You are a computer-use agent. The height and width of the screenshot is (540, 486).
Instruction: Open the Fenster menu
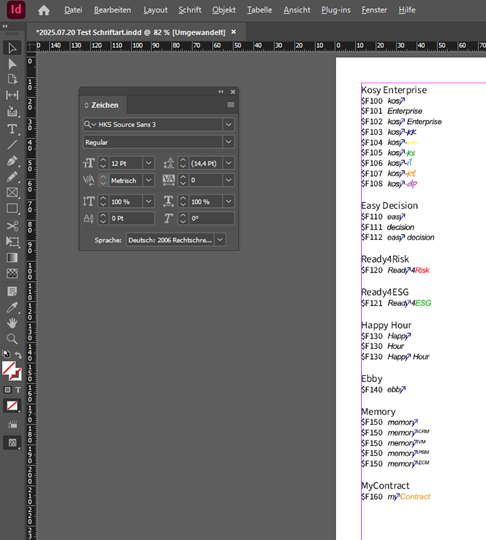click(x=374, y=10)
